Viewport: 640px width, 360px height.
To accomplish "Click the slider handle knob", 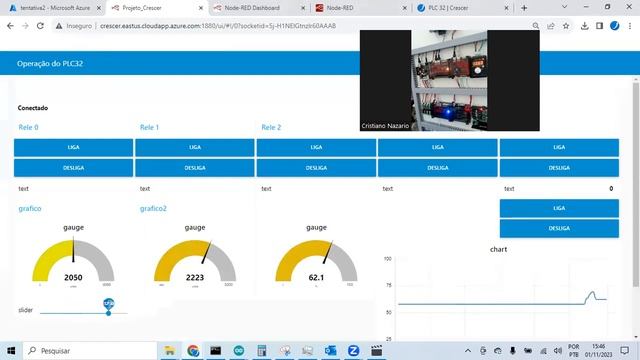I will (x=109, y=313).
